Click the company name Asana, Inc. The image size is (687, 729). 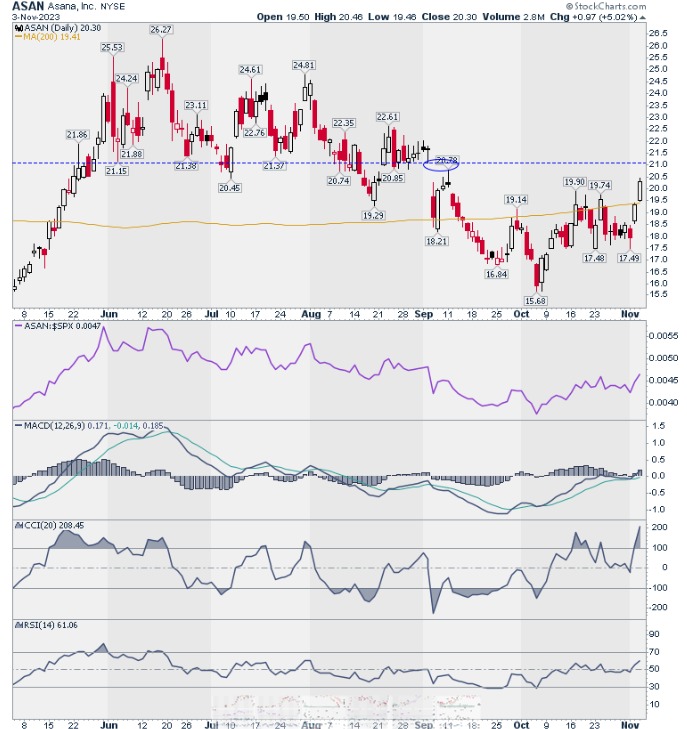[x=71, y=7]
